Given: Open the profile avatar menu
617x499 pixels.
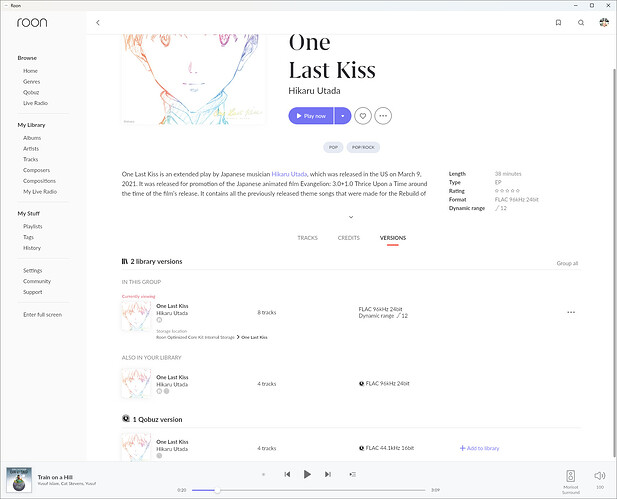Looking at the screenshot, I should (x=604, y=22).
